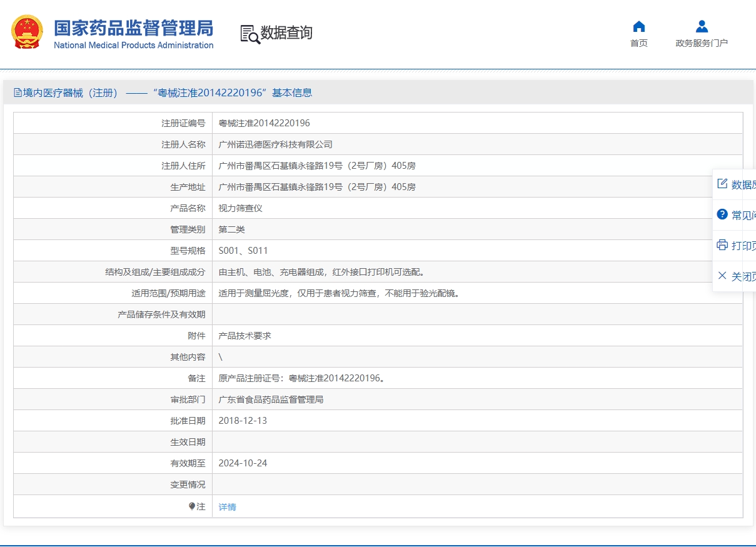756x547 pixels.
Task: Click 打印 text in side panel
Action: [x=743, y=246]
